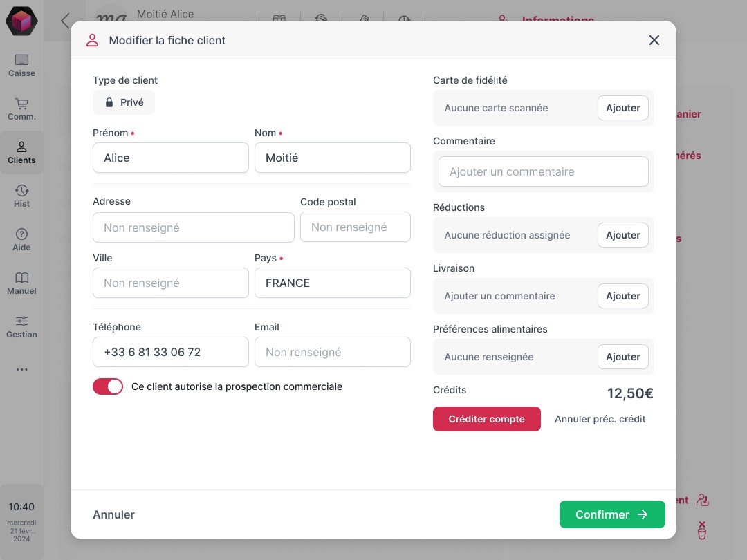Open the Manuel book icon
This screenshot has width=747, height=560.
[21, 278]
